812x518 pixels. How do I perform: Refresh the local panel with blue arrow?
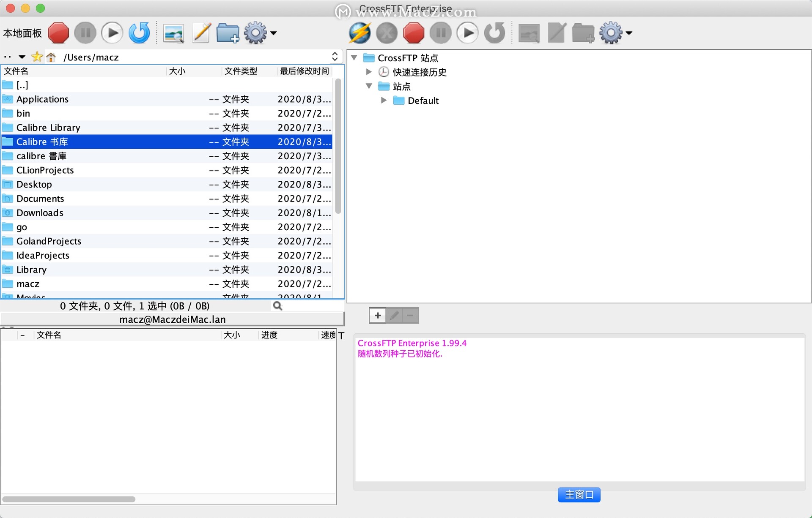pos(139,33)
